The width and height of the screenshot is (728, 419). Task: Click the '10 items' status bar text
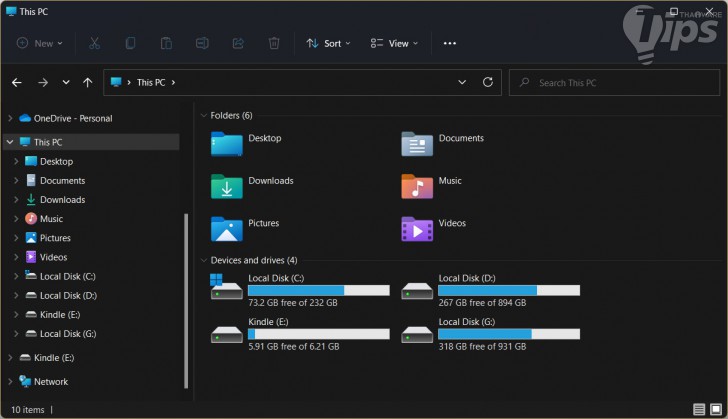pos(27,410)
